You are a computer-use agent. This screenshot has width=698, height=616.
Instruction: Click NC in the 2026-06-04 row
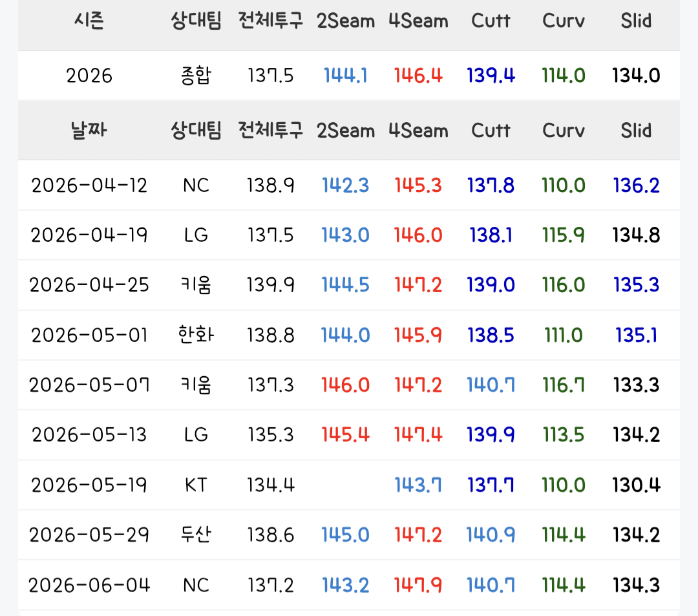pos(196,585)
